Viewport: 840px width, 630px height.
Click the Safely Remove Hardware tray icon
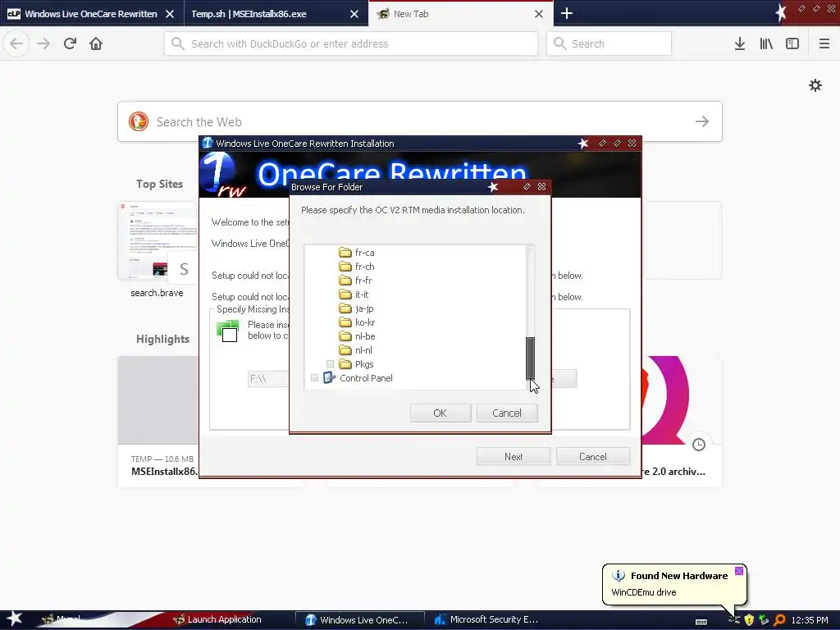click(x=734, y=620)
